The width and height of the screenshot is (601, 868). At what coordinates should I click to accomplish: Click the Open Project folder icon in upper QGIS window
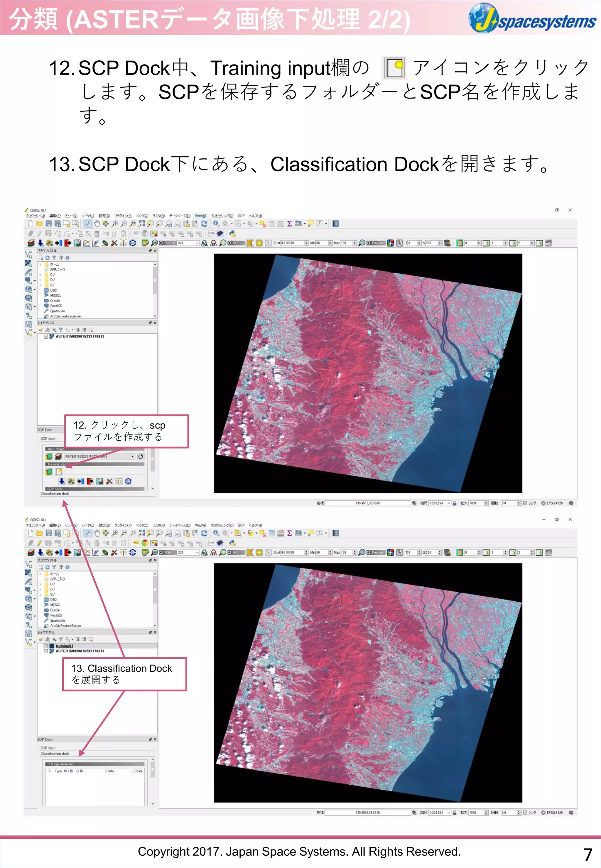[x=40, y=224]
